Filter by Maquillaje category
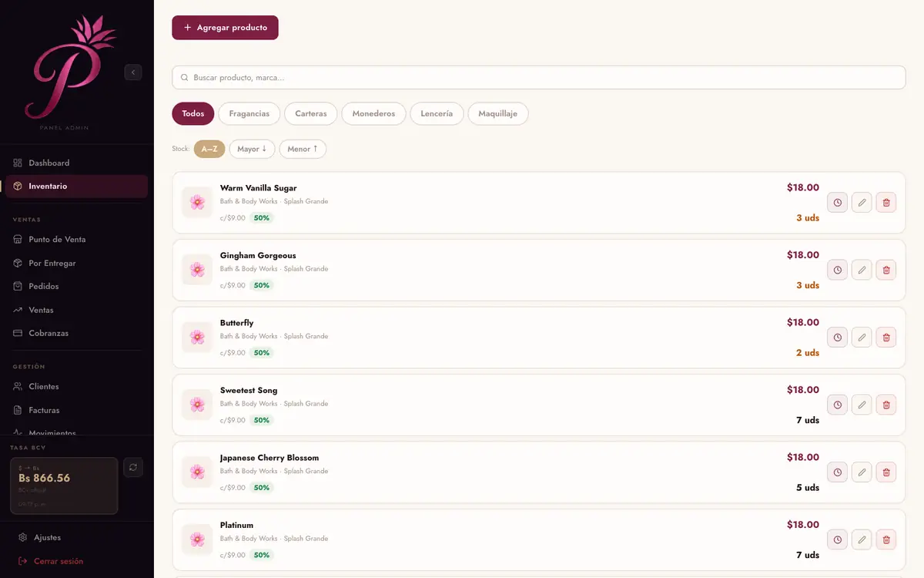Viewport: 924px width, 578px height. (498, 114)
